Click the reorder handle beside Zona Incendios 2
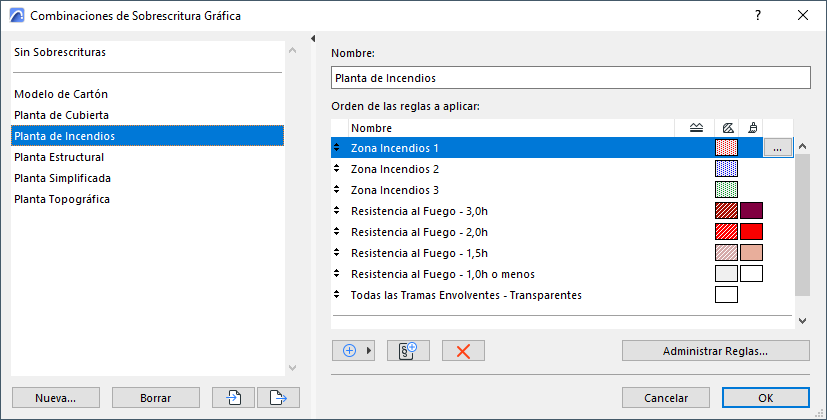827x420 pixels. (x=337, y=169)
